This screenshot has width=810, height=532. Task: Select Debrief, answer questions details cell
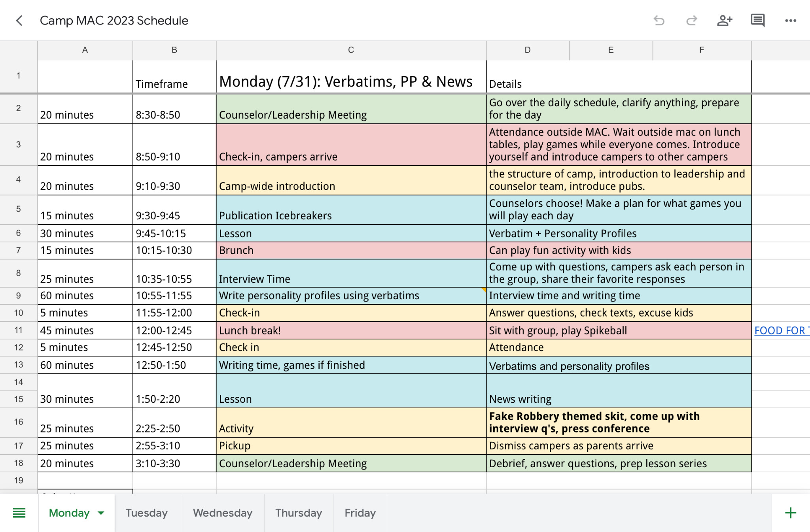[619, 463]
